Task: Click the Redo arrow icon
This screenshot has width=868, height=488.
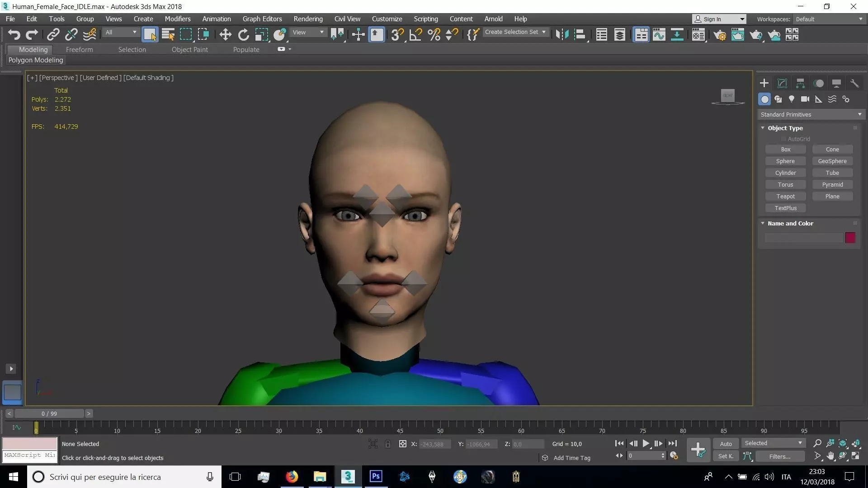Action: [x=32, y=35]
